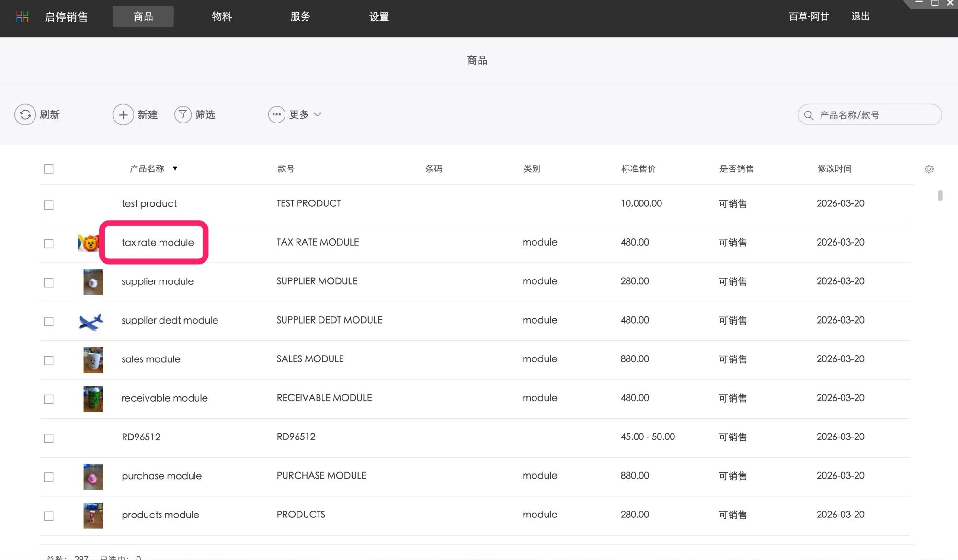Click the more options ellipsis icon
Image resolution: width=958 pixels, height=560 pixels.
coord(277,115)
